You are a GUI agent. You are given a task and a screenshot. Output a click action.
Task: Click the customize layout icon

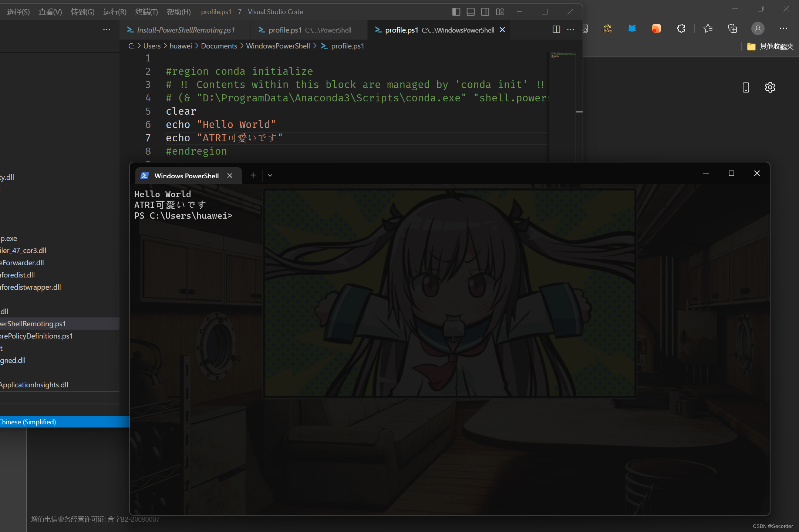(500, 12)
